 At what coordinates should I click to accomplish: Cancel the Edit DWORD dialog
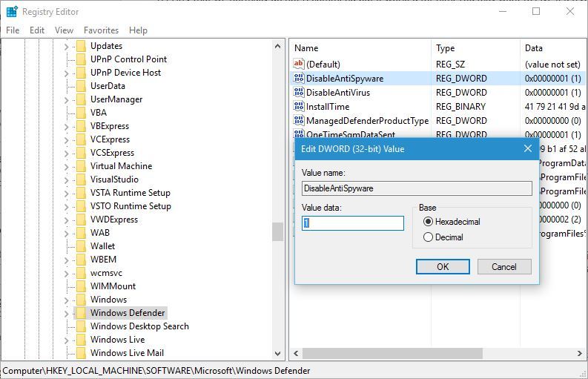click(504, 266)
